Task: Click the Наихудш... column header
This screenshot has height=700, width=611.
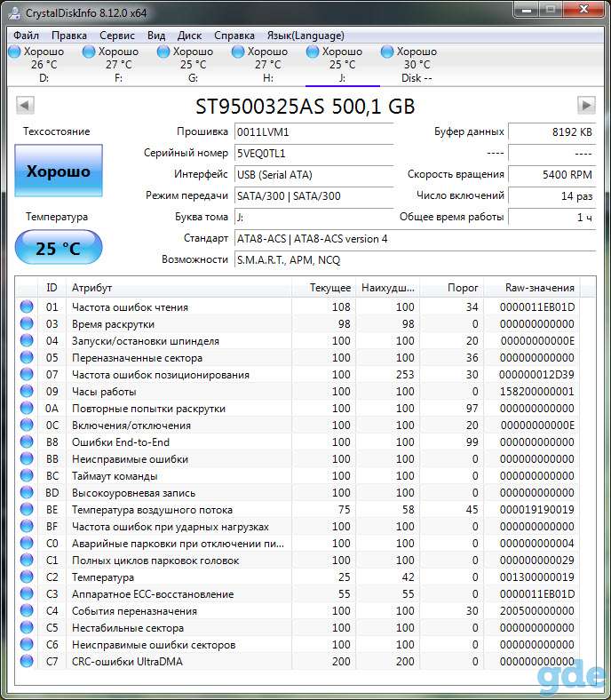Action: point(387,288)
